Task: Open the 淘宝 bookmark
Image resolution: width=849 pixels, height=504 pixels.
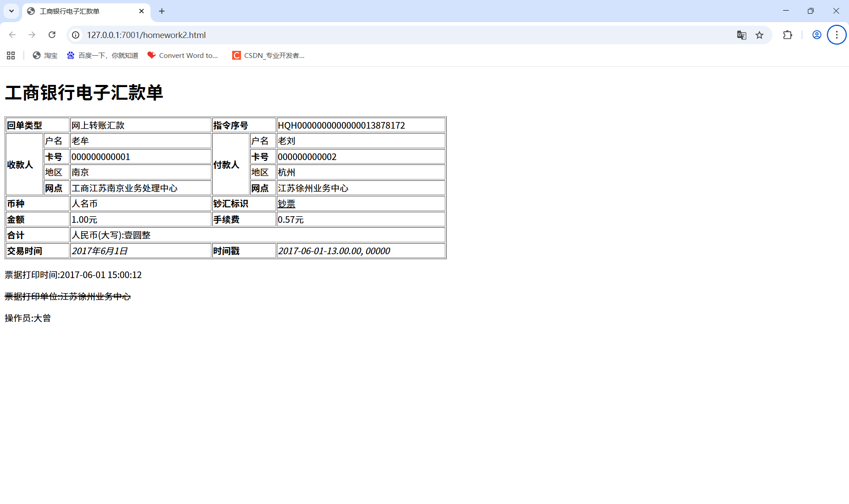Action: (x=45, y=55)
